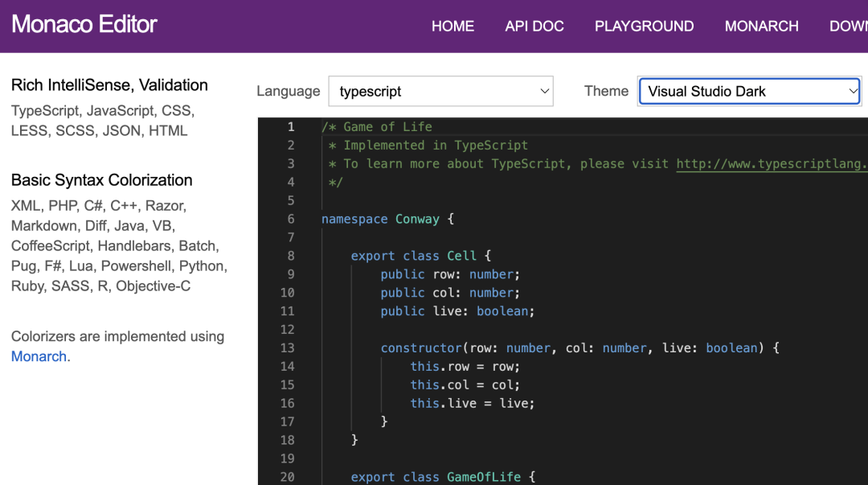Open the Language selection dropdown
Screen dimensions: 868x485
point(440,92)
